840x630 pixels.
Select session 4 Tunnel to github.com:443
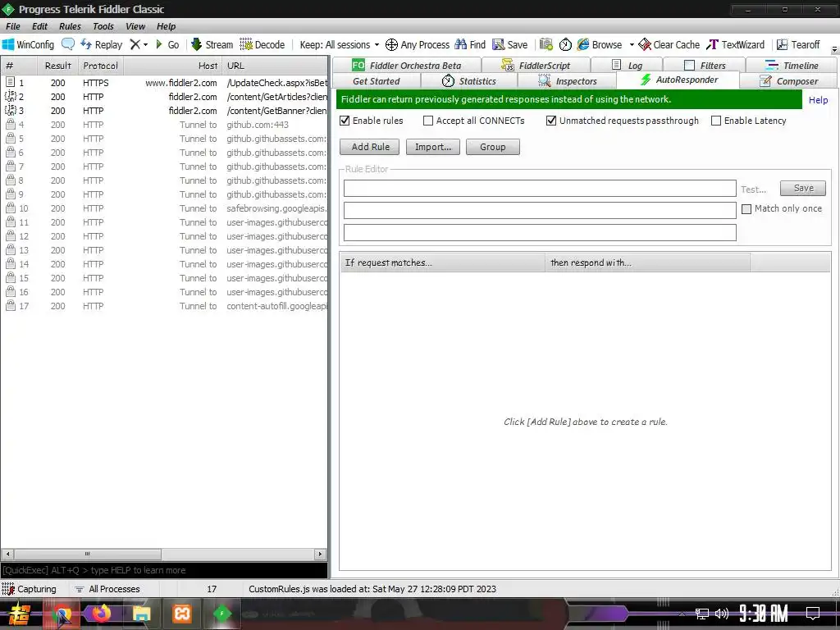pyautogui.click(x=164, y=125)
